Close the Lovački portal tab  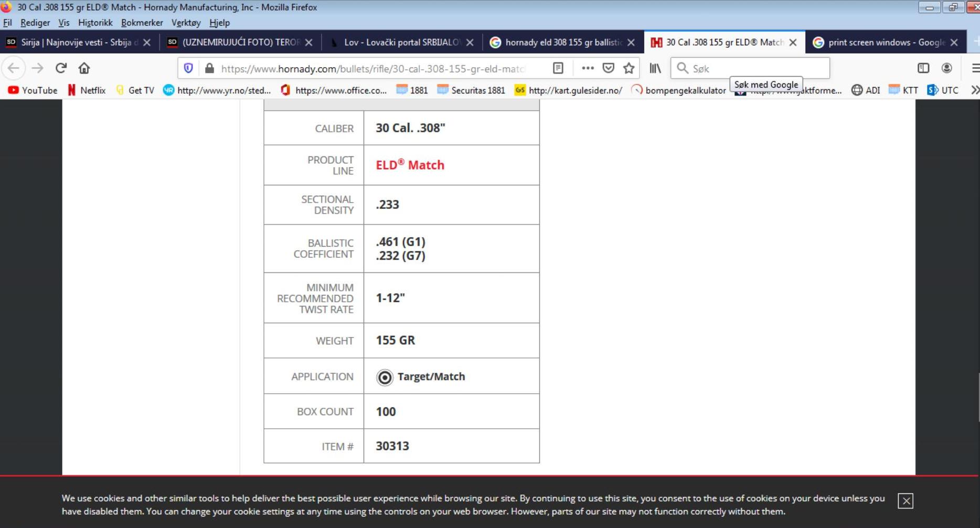tap(470, 43)
